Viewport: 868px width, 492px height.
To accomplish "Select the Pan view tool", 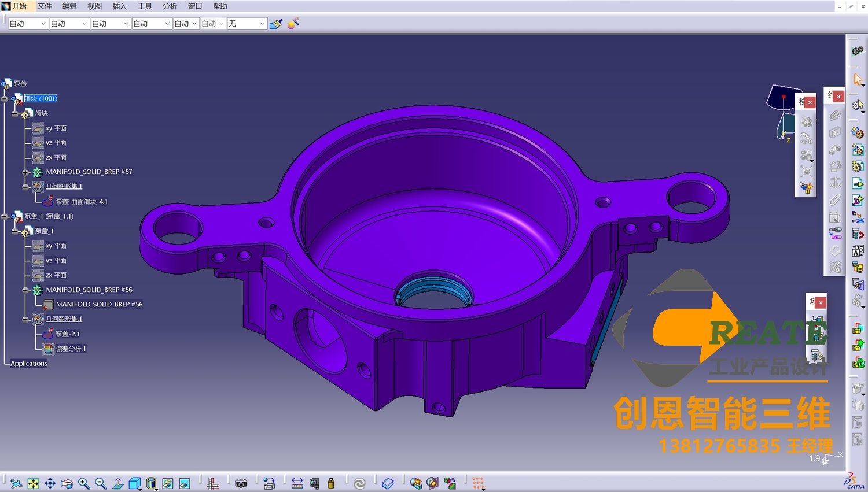I will [x=50, y=483].
